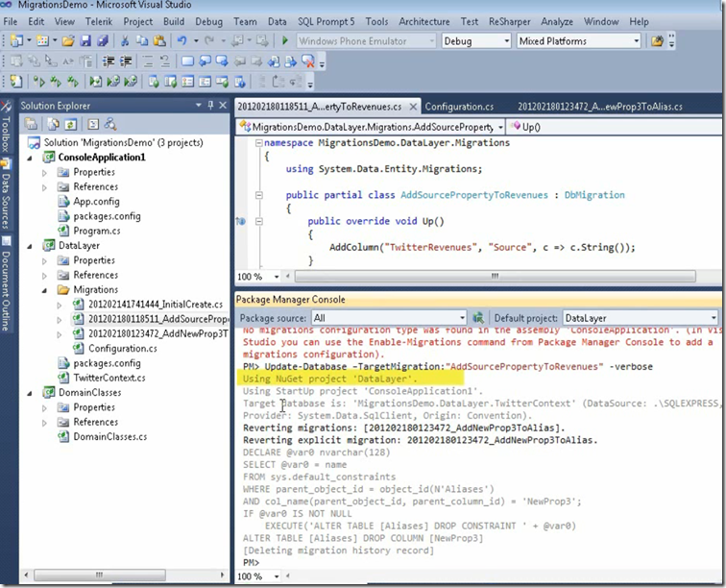Clear all bookmarks icon with red X
The height and width of the screenshot is (588, 726).
point(308,61)
